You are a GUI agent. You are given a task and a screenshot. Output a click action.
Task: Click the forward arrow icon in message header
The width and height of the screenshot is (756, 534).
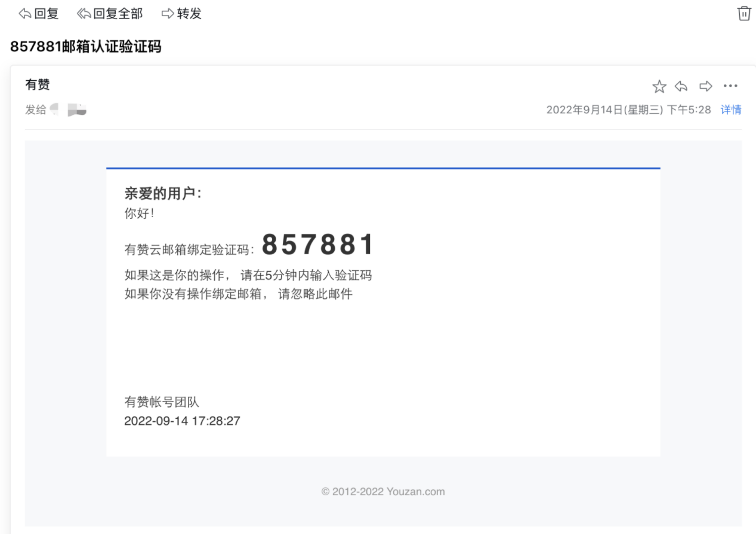coord(705,86)
